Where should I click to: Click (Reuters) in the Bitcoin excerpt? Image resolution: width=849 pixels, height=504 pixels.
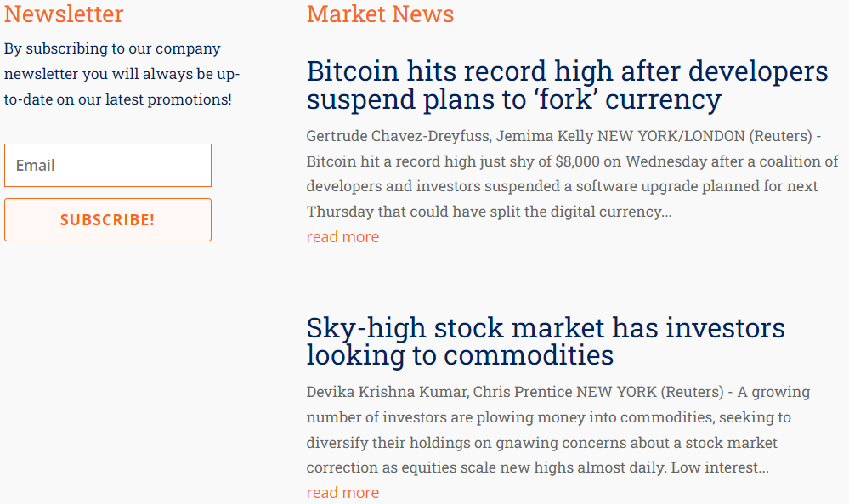(x=781, y=136)
